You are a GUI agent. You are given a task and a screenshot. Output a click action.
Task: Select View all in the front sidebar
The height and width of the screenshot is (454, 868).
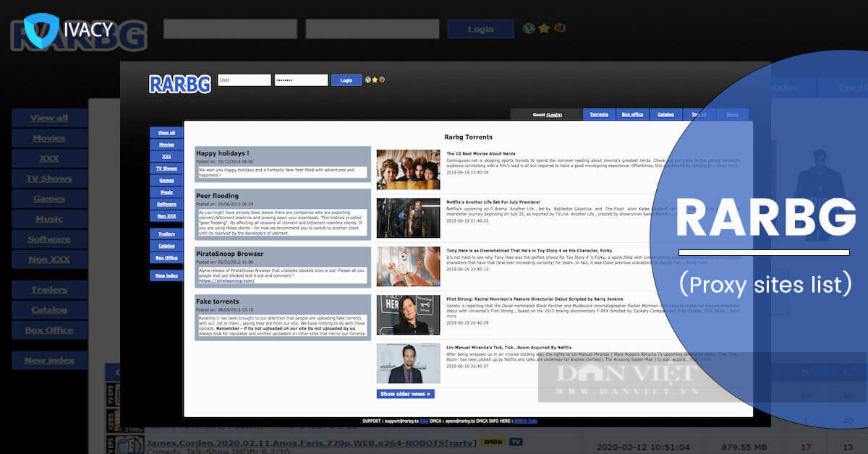pos(166,132)
